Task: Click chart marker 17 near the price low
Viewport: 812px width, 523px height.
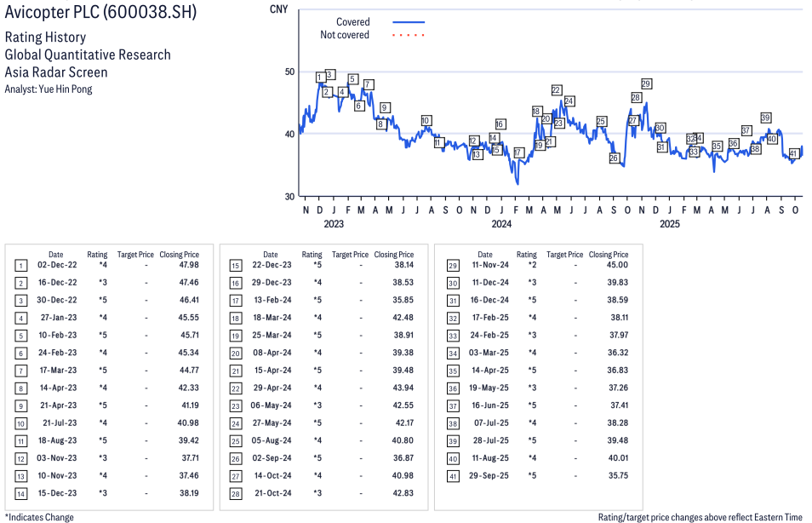Action: 518,152
